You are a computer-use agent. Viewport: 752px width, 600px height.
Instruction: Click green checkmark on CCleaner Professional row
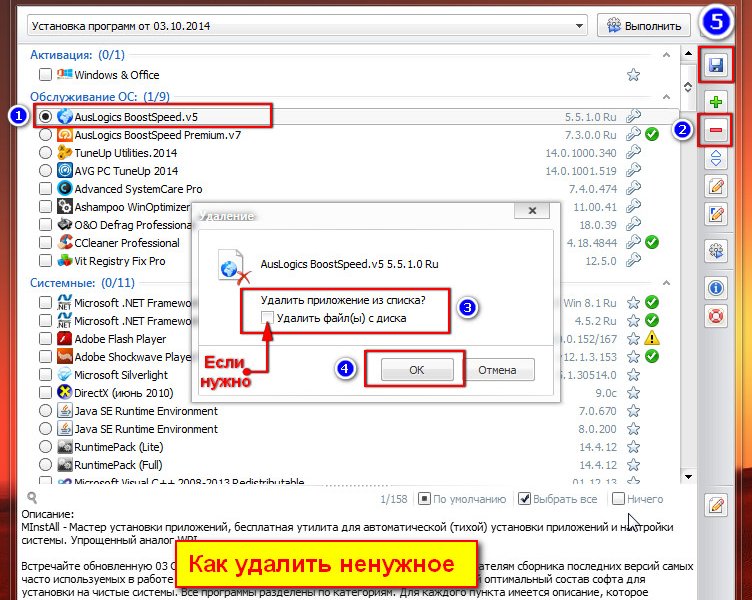tap(652, 242)
